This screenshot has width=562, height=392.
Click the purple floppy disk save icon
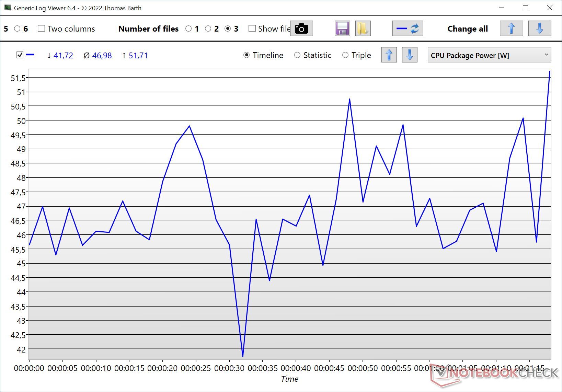[342, 28]
